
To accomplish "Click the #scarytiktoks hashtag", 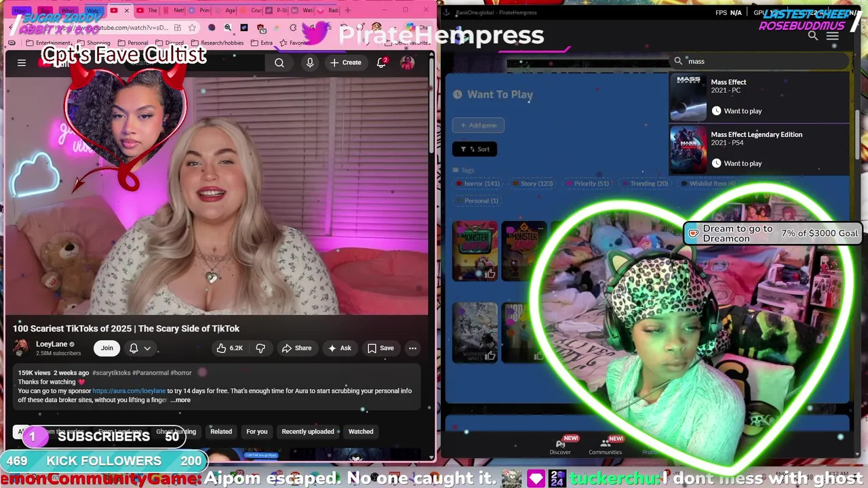I will pos(111,373).
